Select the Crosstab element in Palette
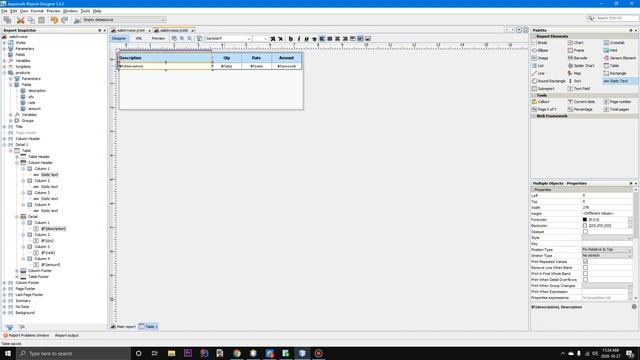The width and height of the screenshot is (640, 360). (614, 42)
